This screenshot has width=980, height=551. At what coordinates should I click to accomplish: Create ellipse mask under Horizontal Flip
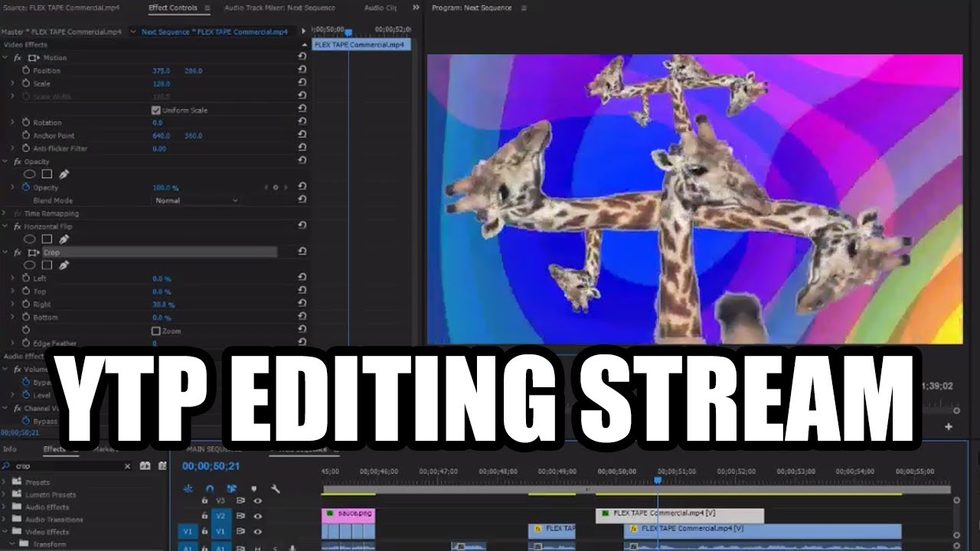click(x=29, y=240)
